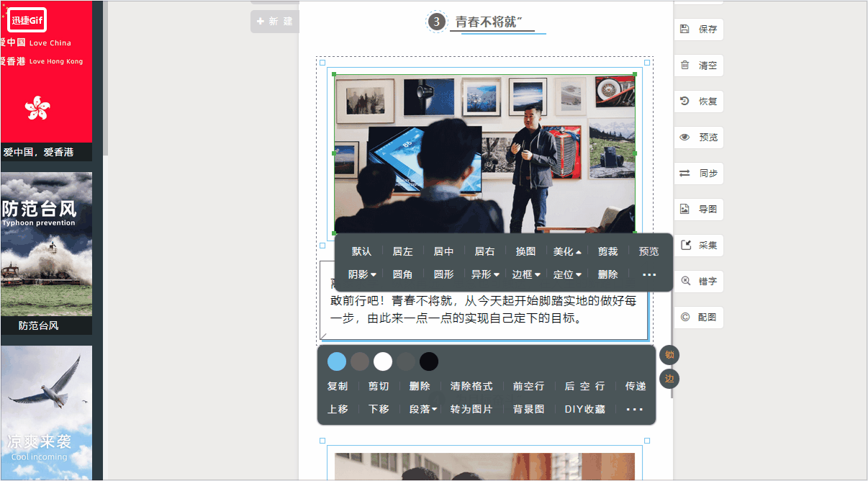Click the number 3 heading badge
The width and height of the screenshot is (868, 481).
point(435,22)
